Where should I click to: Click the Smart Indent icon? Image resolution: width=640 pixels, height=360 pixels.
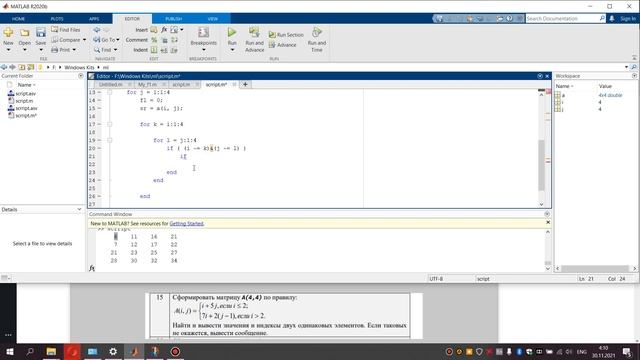pyautogui.click(x=154, y=50)
